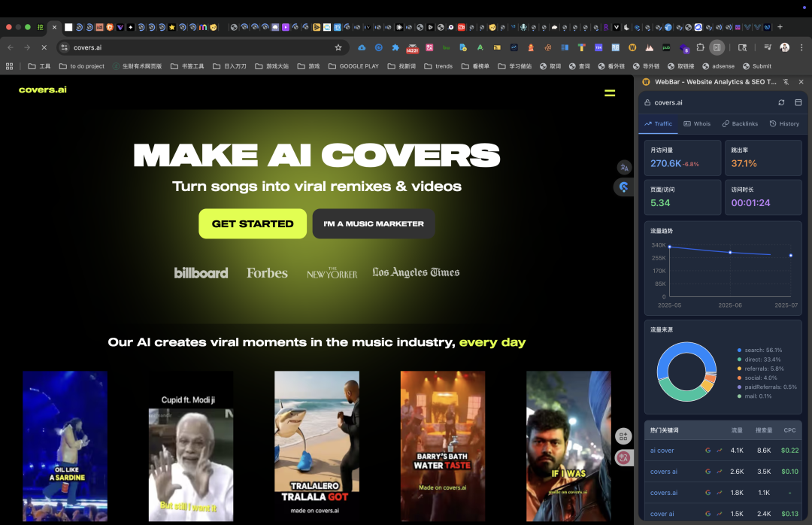This screenshot has width=812, height=525.
Task: Open the Extensions puzzle icon
Action: pyautogui.click(x=700, y=47)
